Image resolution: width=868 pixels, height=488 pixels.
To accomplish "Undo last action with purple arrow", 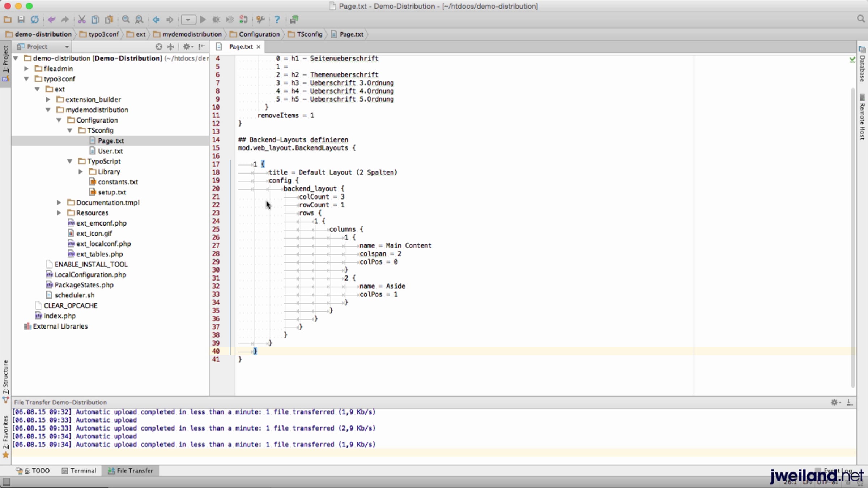I will click(51, 20).
